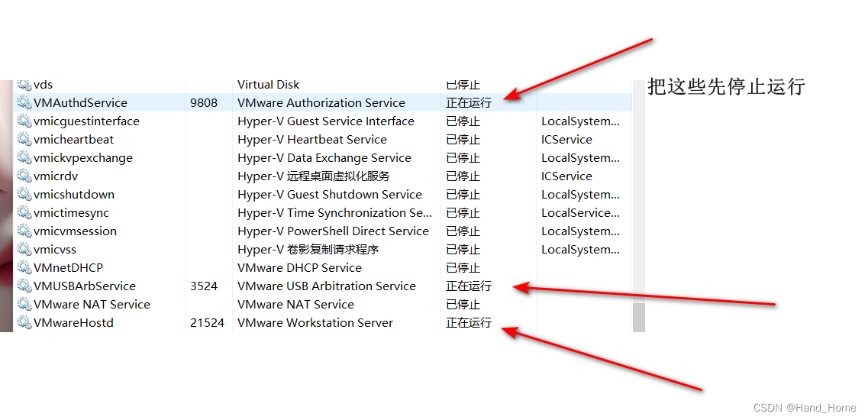868x420 pixels.
Task: Click the gear icon beside vmicheartbeat
Action: pyautogui.click(x=24, y=139)
